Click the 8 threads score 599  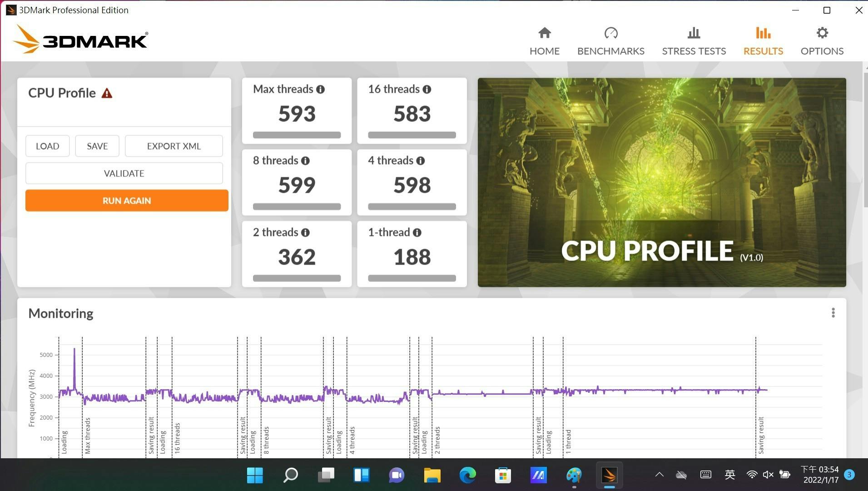(297, 185)
